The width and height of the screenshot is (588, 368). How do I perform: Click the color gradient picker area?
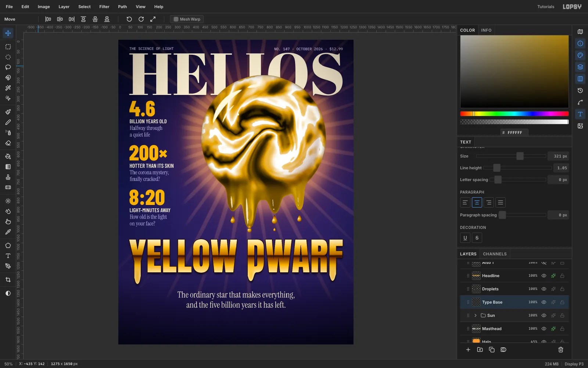pyautogui.click(x=514, y=72)
